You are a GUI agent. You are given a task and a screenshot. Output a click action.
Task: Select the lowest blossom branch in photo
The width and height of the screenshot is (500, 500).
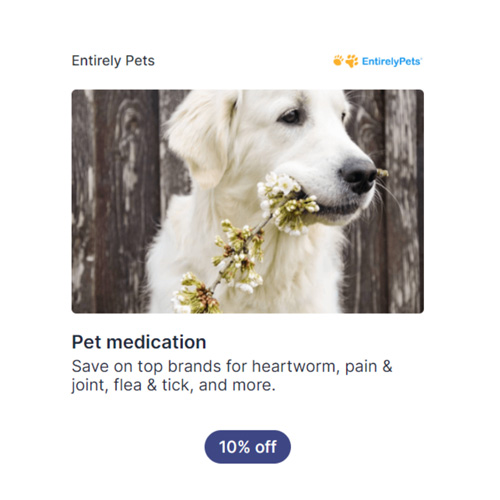click(195, 295)
